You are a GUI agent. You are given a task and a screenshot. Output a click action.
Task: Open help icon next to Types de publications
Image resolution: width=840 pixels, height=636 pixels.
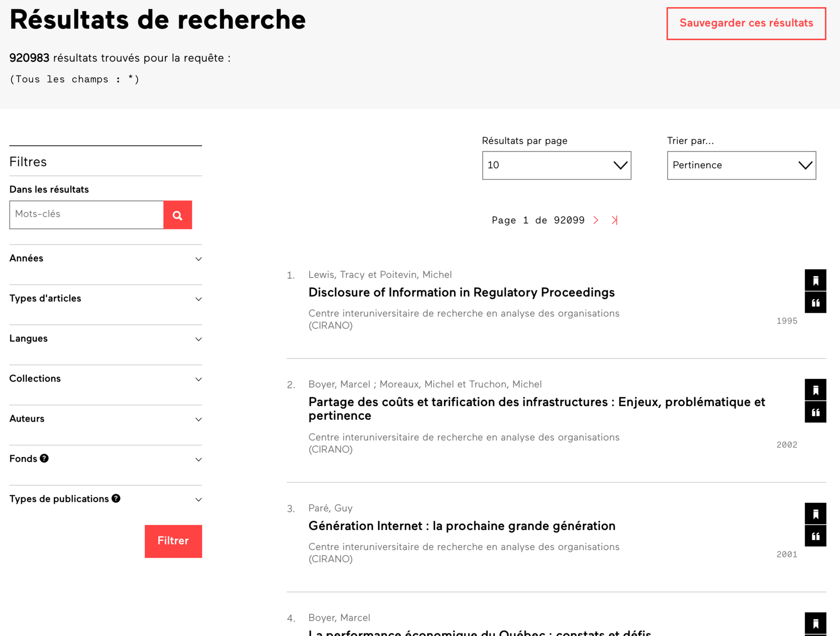tap(116, 498)
